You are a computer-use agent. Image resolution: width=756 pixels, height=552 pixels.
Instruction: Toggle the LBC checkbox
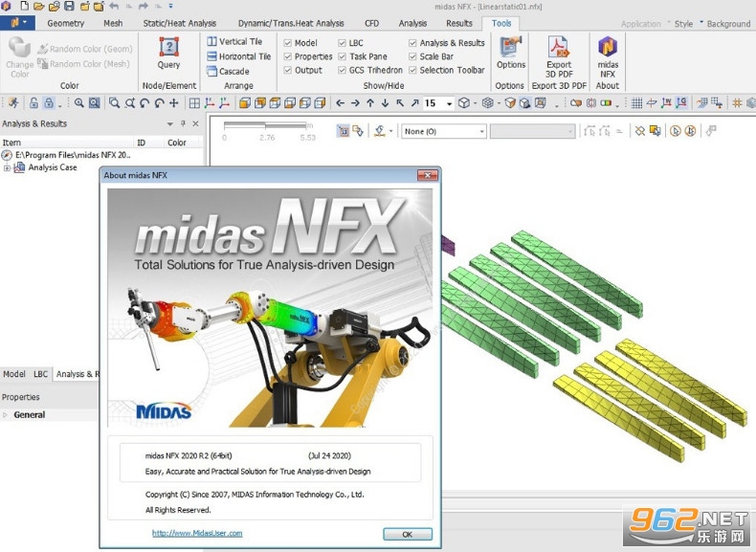(x=342, y=43)
